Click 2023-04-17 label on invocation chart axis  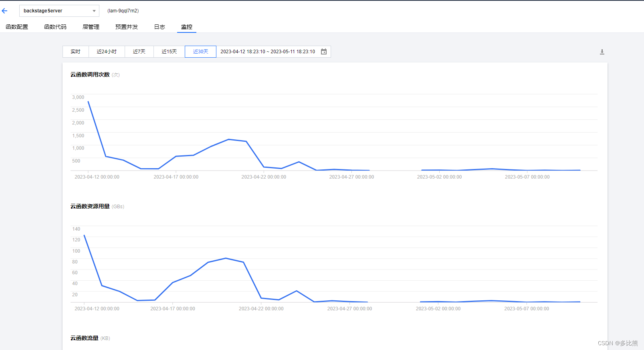(176, 177)
